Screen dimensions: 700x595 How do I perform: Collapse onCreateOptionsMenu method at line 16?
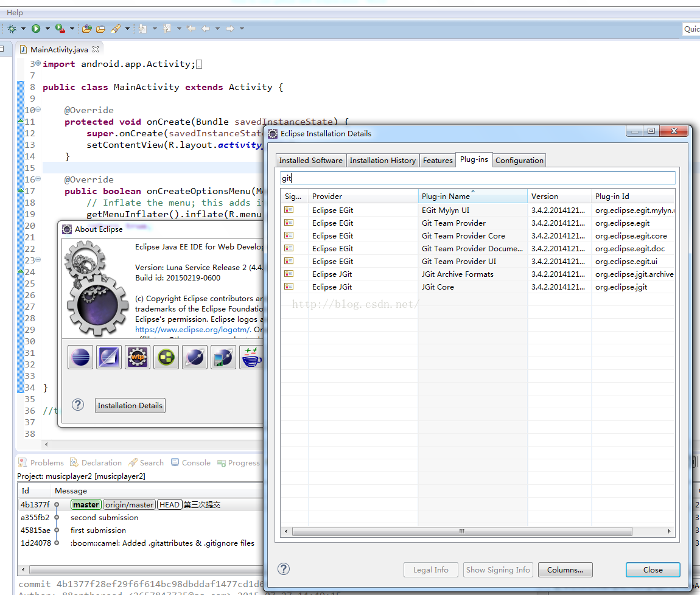tap(38, 178)
